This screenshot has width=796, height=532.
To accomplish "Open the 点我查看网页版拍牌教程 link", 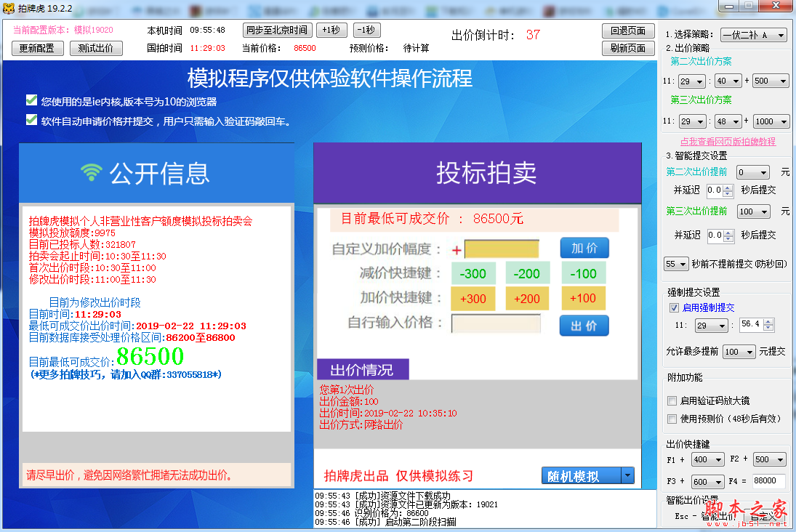I will click(728, 142).
